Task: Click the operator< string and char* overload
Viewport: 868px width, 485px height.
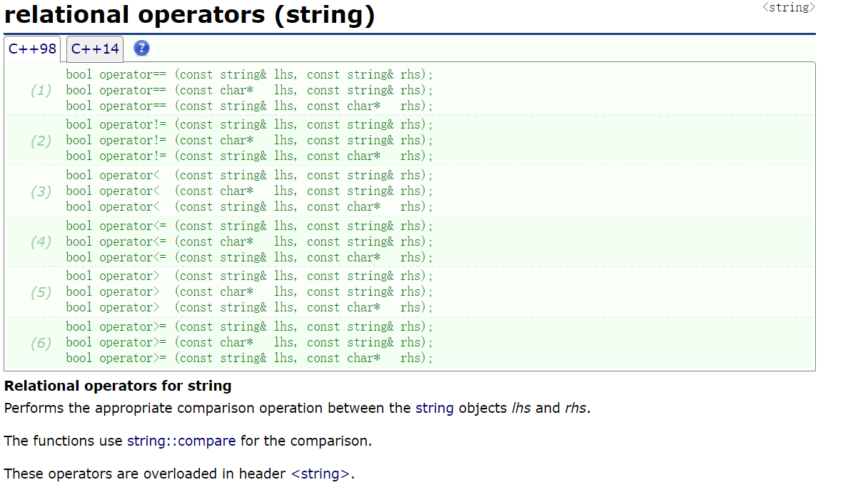Action: tap(250, 206)
